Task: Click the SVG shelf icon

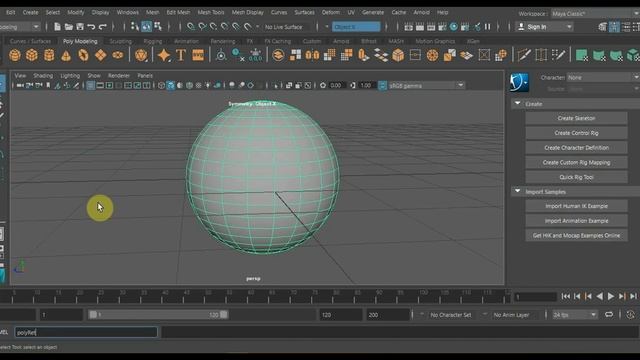Action: (x=198, y=55)
